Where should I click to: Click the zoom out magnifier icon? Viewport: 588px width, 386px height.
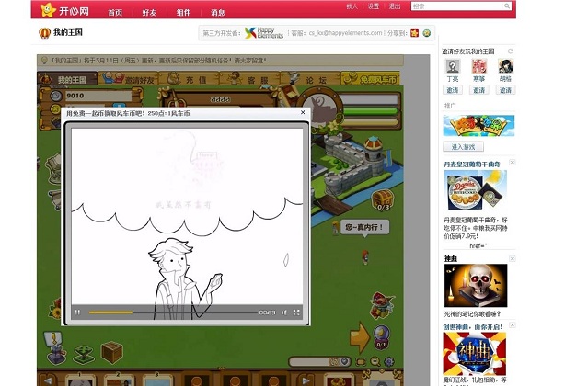pos(375,361)
